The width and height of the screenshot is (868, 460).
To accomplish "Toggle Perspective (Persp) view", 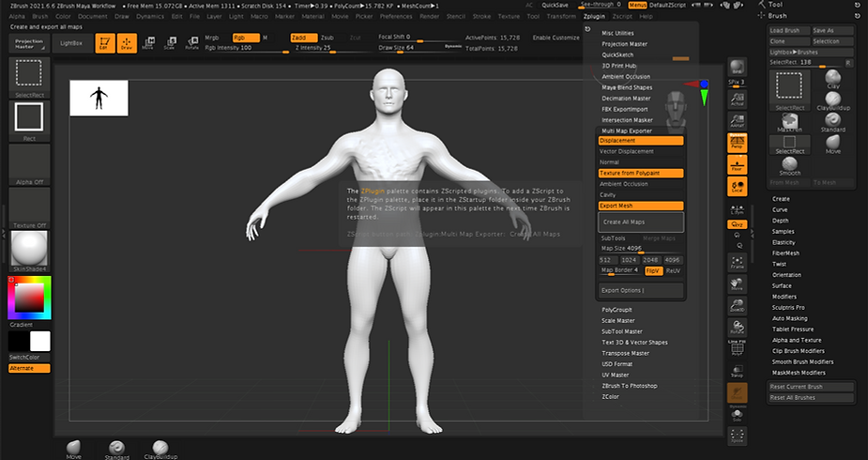I will coord(737,143).
